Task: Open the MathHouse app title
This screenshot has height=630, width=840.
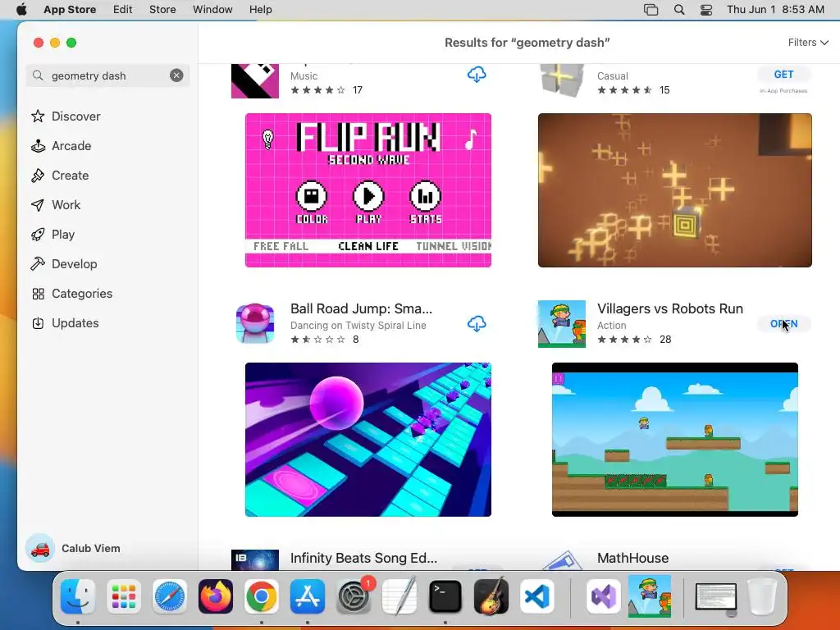Action: tap(632, 558)
